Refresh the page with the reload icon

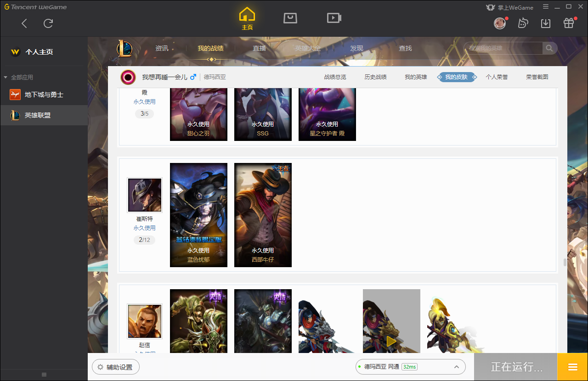coord(48,23)
